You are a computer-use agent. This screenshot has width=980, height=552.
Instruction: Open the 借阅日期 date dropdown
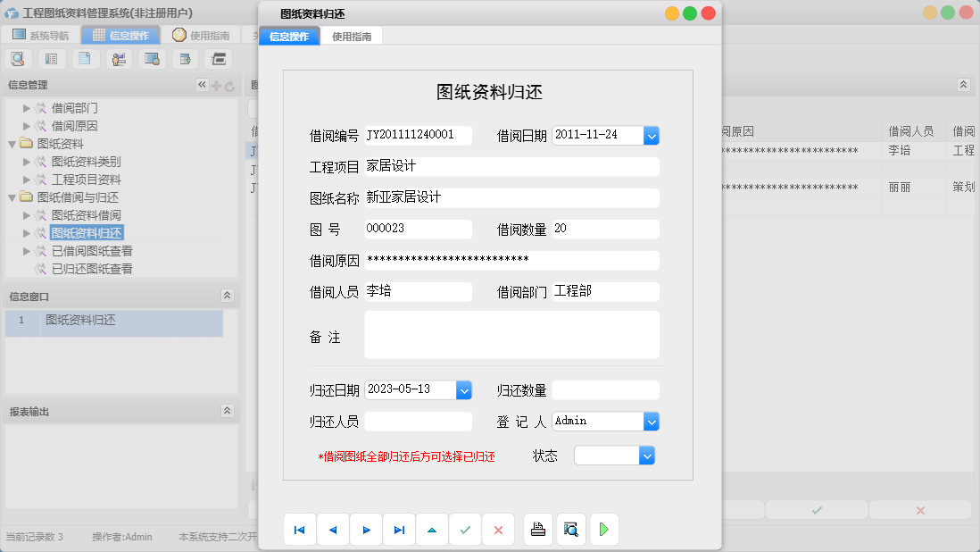tap(652, 135)
